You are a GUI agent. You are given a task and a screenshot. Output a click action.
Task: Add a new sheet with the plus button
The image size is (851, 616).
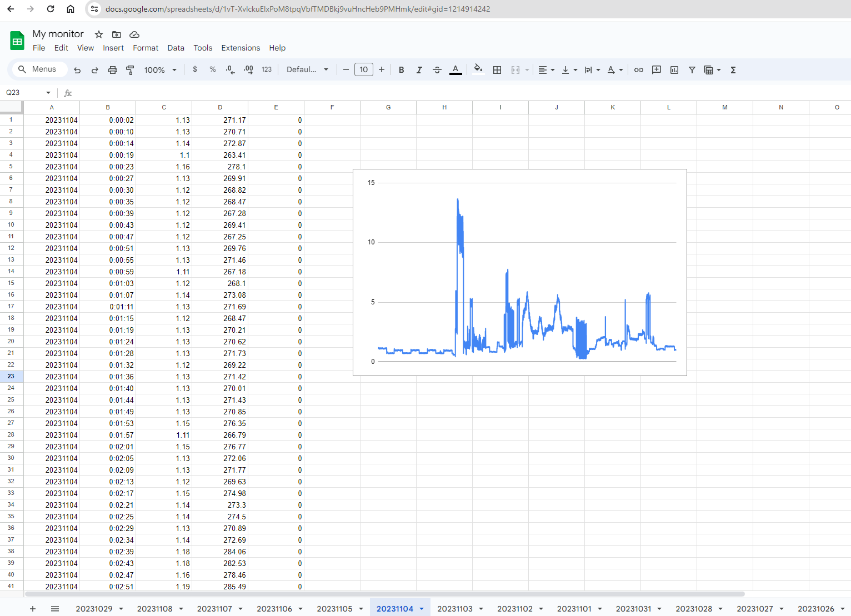(x=33, y=609)
